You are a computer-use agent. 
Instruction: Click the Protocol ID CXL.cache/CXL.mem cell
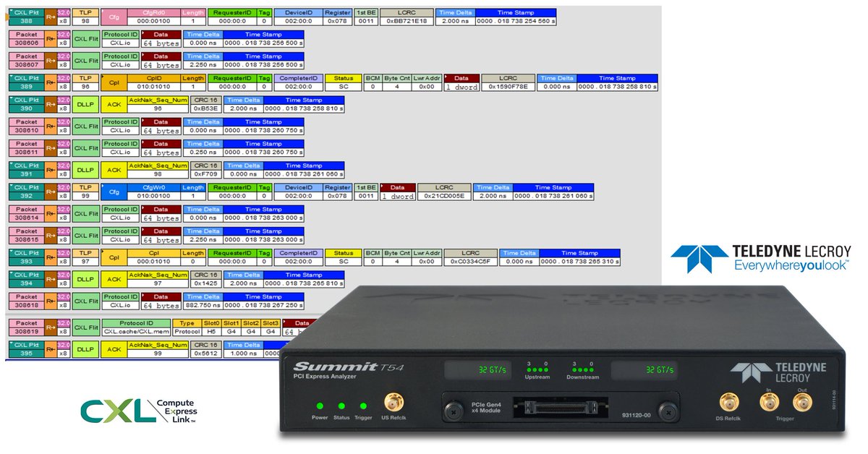(135, 327)
